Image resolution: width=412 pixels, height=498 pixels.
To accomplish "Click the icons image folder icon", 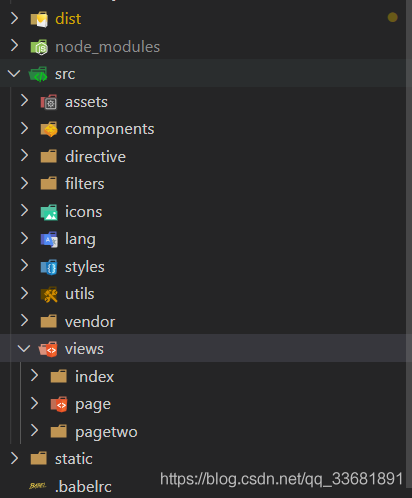I will pyautogui.click(x=49, y=212).
